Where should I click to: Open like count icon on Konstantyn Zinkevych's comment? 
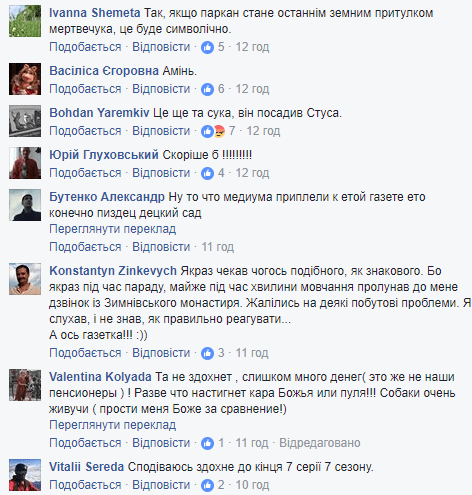[x=207, y=353]
